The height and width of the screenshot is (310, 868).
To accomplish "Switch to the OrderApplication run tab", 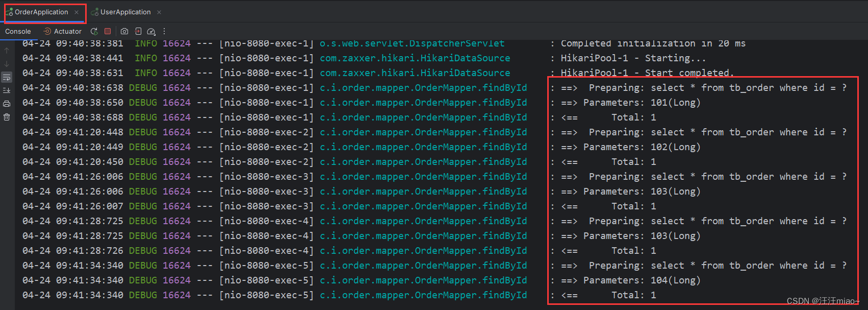I will 41,12.
